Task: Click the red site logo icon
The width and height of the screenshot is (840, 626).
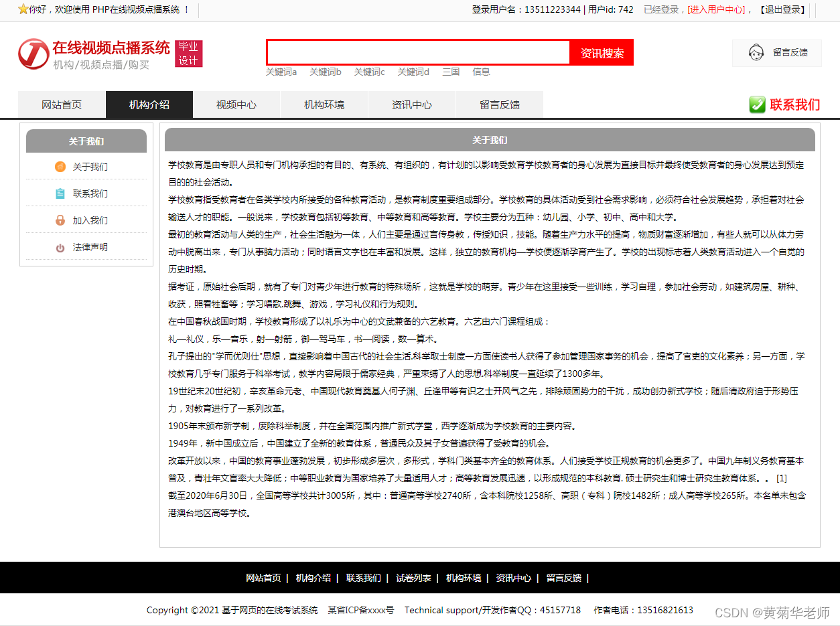Action: (x=33, y=54)
